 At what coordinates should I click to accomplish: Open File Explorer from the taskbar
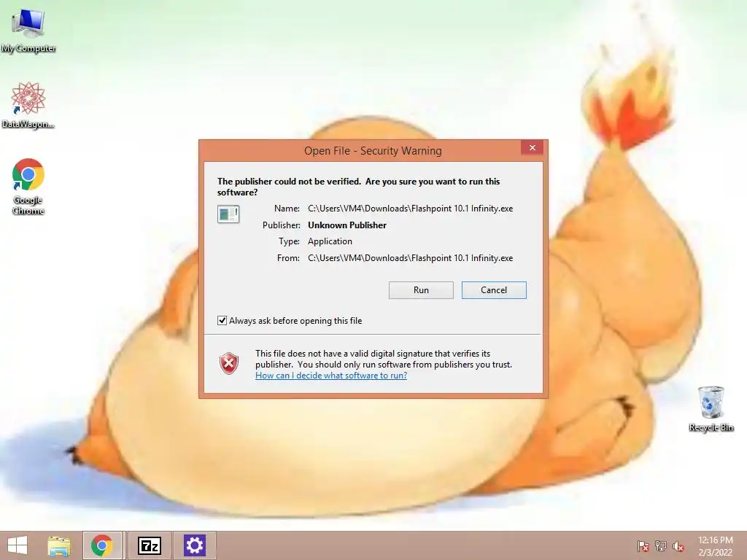point(59,545)
